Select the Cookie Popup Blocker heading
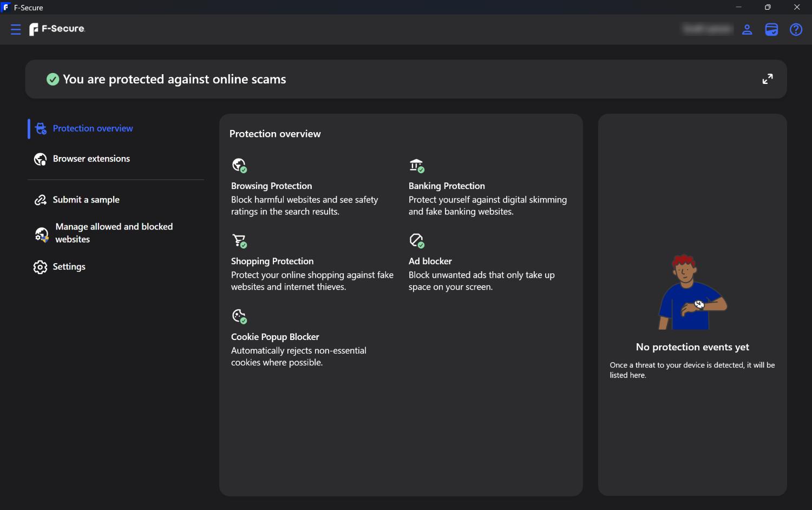Image resolution: width=812 pixels, height=510 pixels. click(x=275, y=337)
